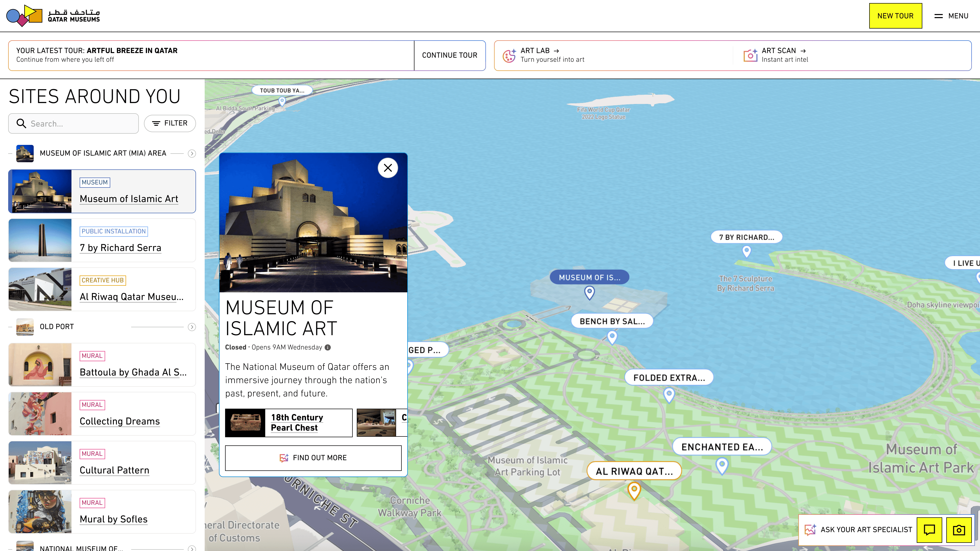980x551 pixels.
Task: Select the Enchanted Ea... map label
Action: coord(722,447)
